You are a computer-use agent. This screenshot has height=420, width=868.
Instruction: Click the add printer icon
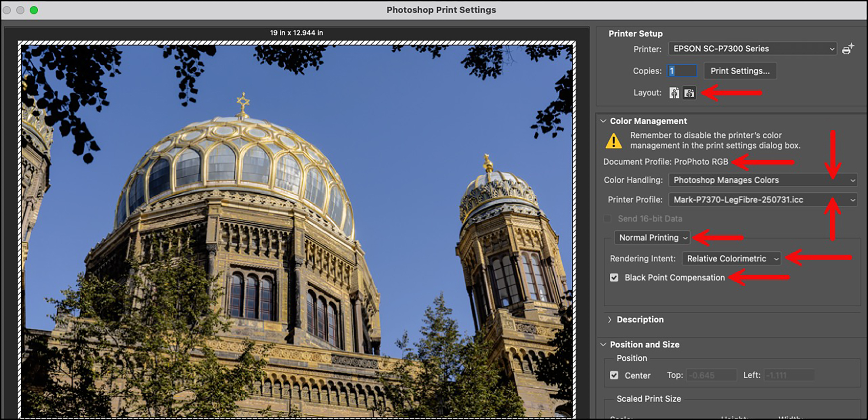tap(848, 49)
